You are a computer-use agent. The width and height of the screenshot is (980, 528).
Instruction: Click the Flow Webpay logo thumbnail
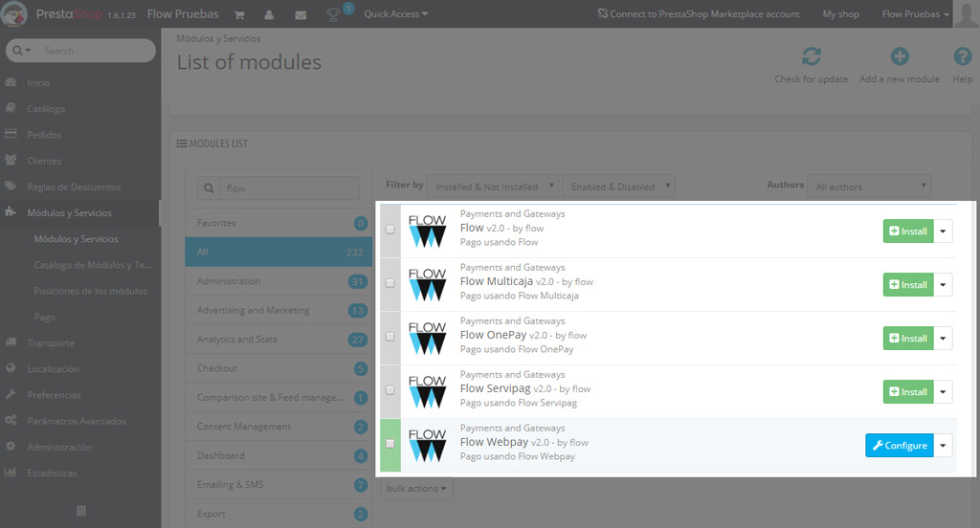[427, 445]
